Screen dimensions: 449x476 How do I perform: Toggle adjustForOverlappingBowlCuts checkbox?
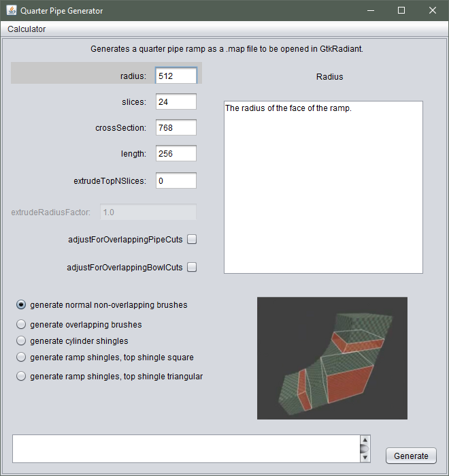(192, 268)
